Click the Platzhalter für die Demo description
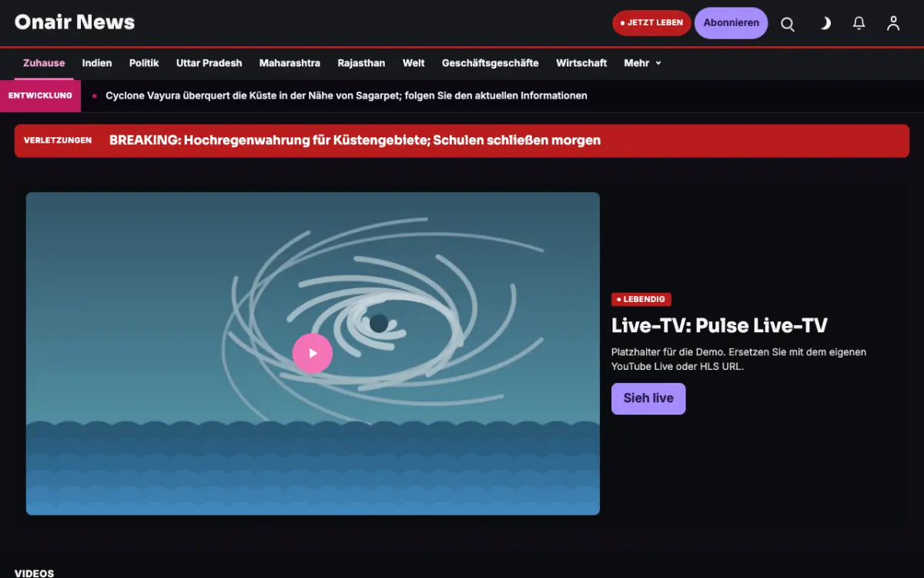 (738, 359)
